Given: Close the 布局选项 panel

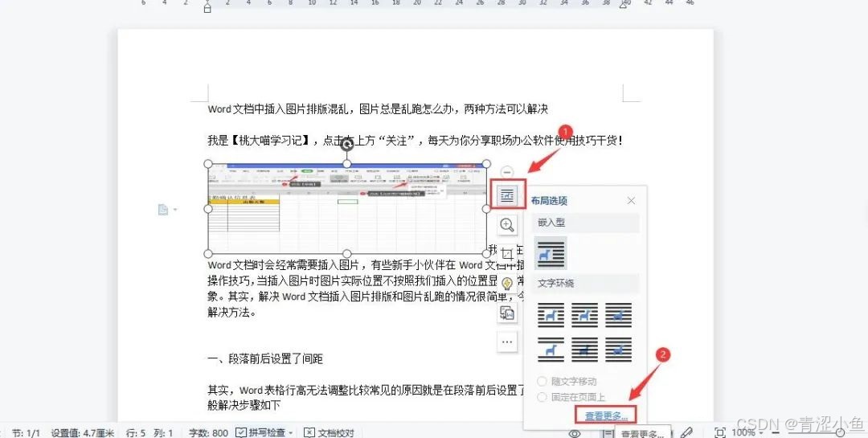Looking at the screenshot, I should (631, 200).
